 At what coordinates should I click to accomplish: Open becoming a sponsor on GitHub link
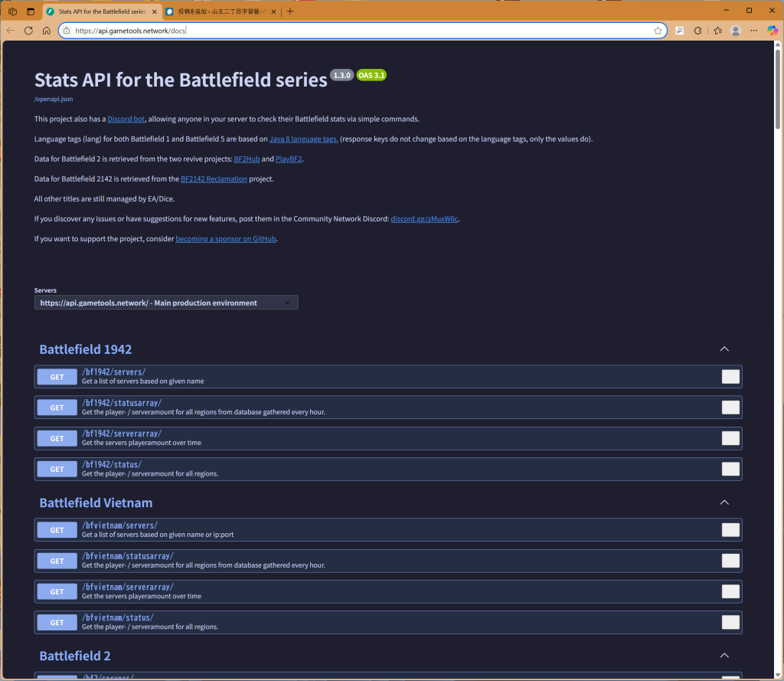226,239
